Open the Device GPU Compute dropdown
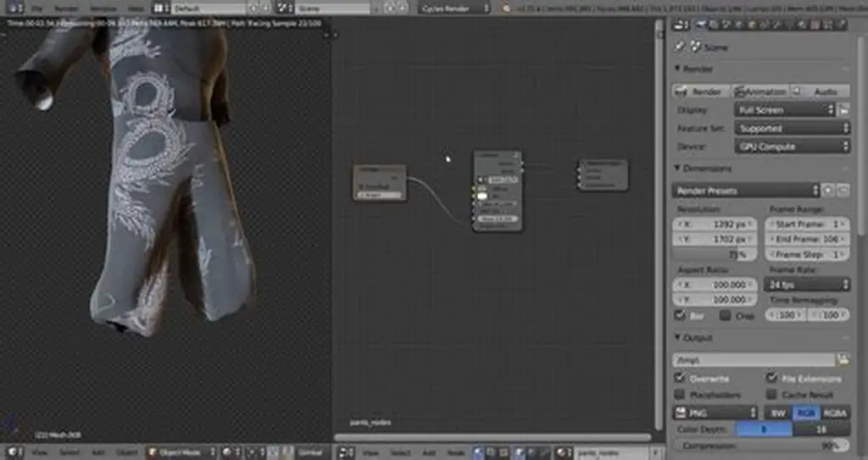The height and width of the screenshot is (460, 868). pyautogui.click(x=791, y=147)
